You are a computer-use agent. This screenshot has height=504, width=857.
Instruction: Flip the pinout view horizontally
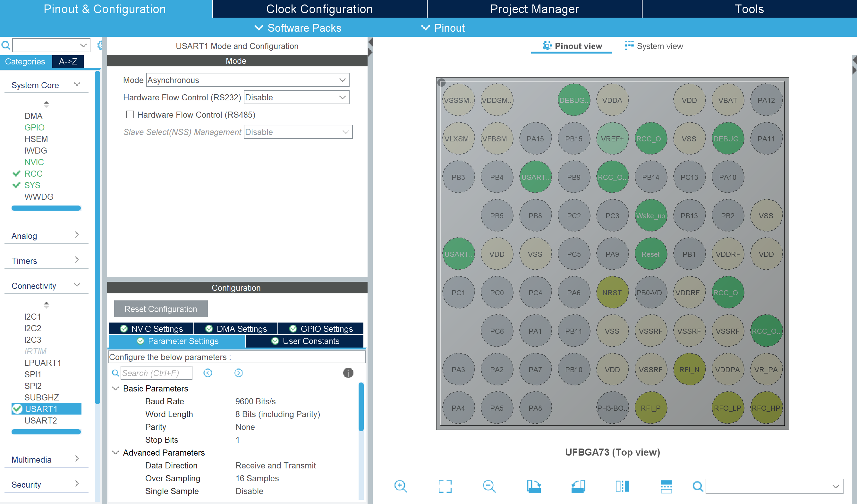pyautogui.click(x=622, y=486)
